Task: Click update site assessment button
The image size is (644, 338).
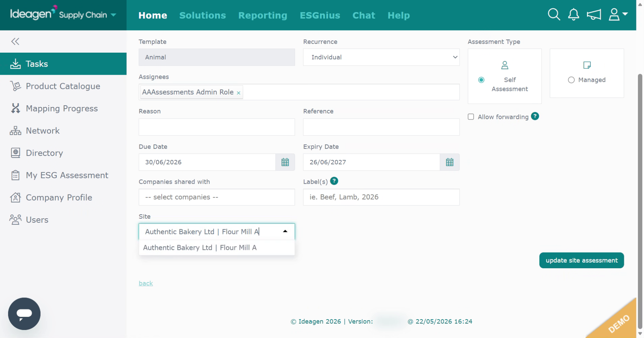Action: [582, 261]
